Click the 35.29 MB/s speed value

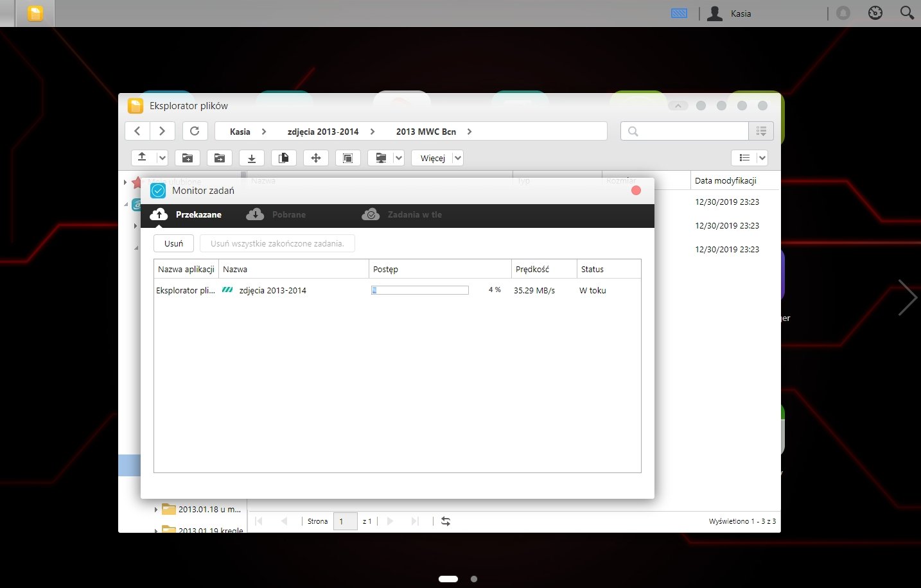(x=534, y=290)
